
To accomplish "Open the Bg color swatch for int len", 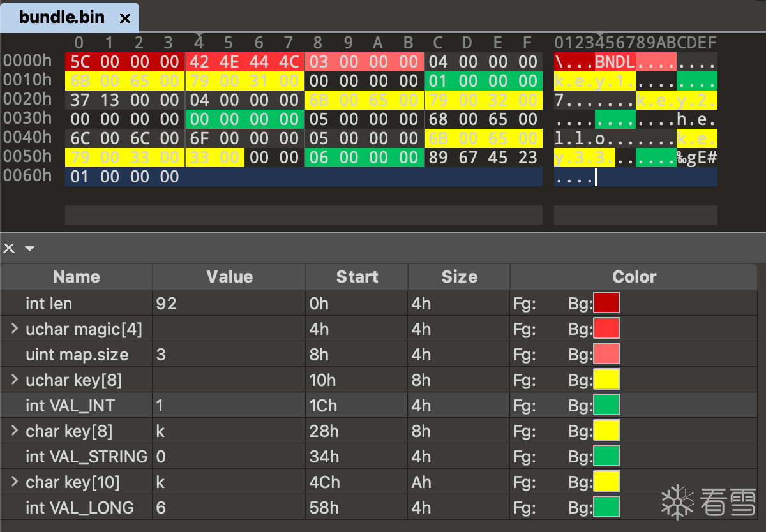I will tap(606, 303).
